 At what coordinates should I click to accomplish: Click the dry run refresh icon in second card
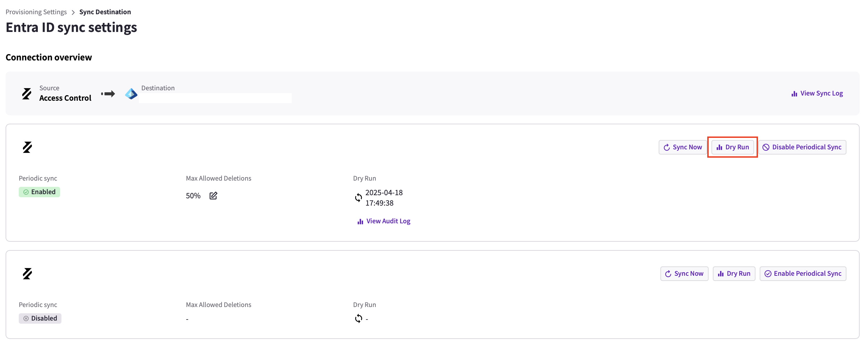[358, 318]
